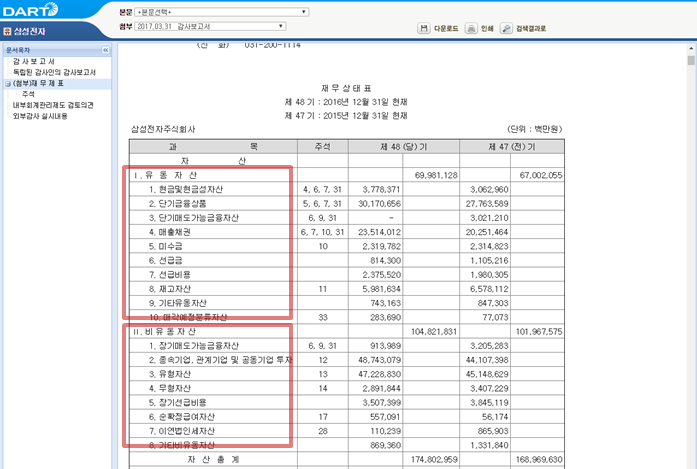This screenshot has height=469, width=697.
Task: Click the 7. 이연법인세자산 row label
Action: (x=182, y=431)
